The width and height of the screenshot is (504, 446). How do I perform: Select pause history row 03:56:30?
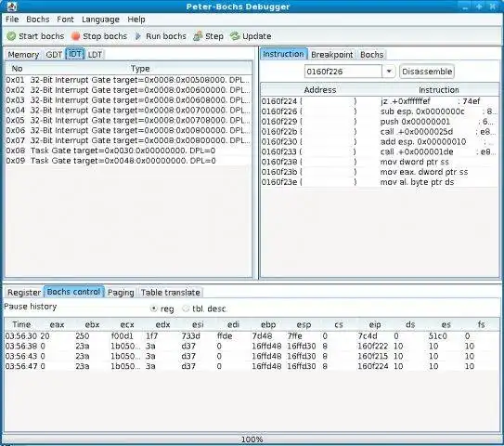[x=252, y=336]
